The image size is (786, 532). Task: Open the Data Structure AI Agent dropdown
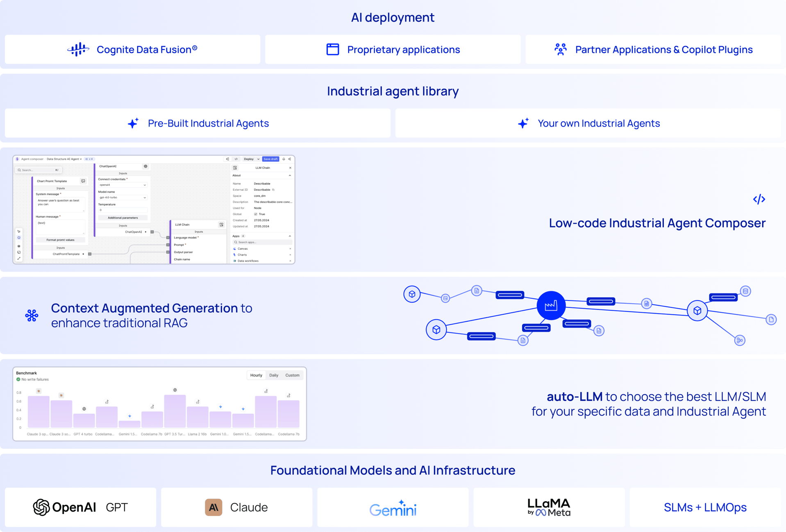pos(64,159)
